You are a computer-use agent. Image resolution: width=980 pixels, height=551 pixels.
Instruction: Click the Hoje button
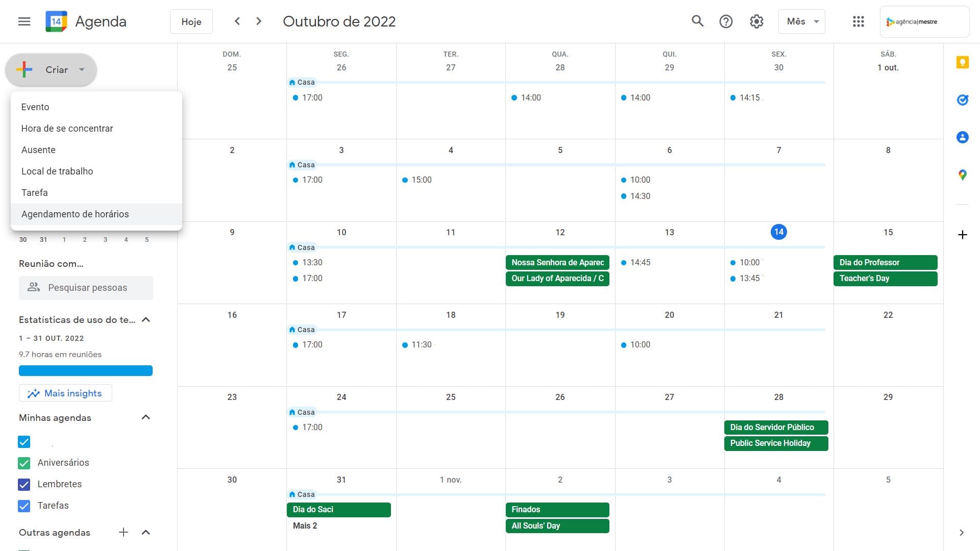click(191, 21)
